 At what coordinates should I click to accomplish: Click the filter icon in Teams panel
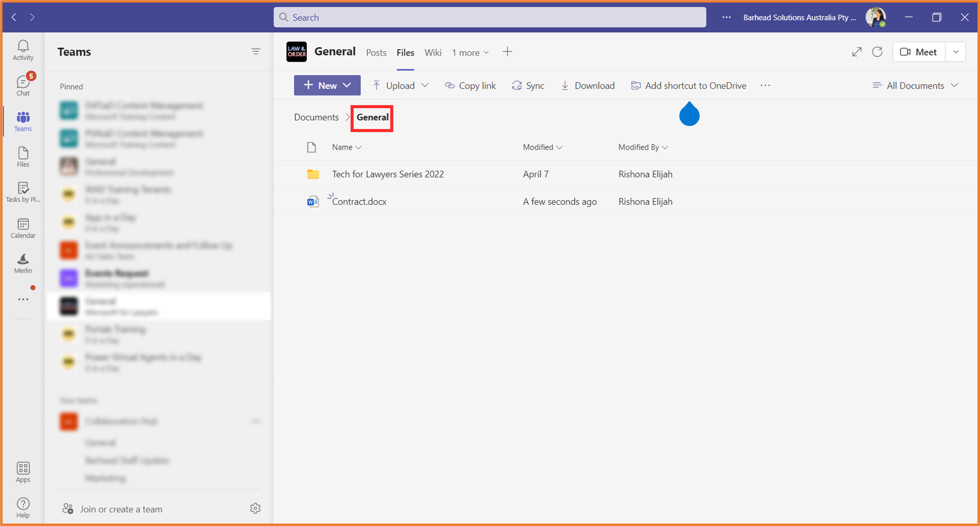pos(256,51)
